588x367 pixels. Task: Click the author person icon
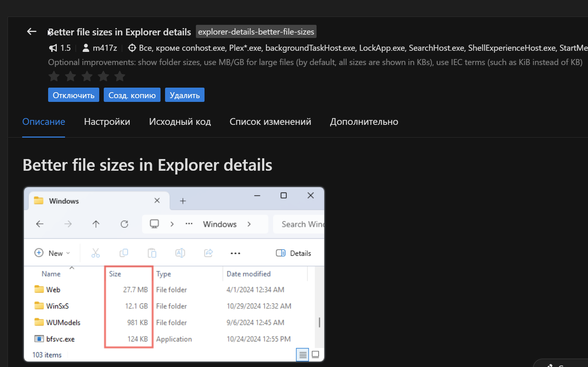(86, 48)
